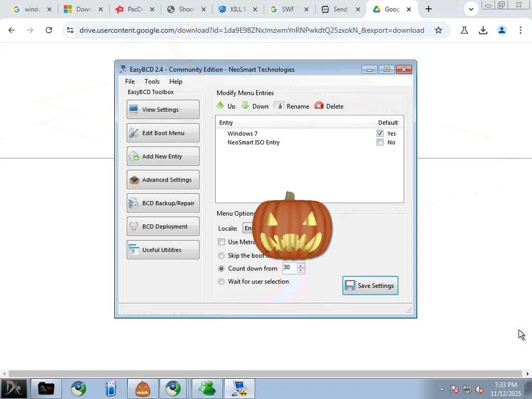The image size is (532, 399).
Task: Open the green messenger taskbar icon
Action: (207, 389)
